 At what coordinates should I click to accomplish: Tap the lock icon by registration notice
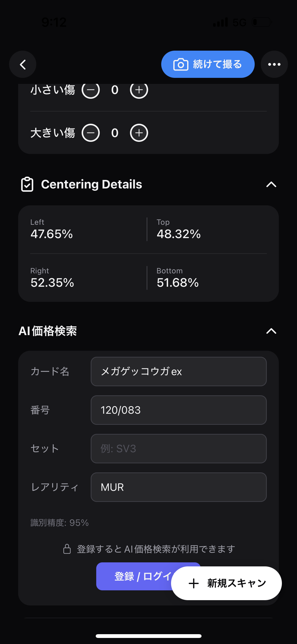click(x=67, y=549)
